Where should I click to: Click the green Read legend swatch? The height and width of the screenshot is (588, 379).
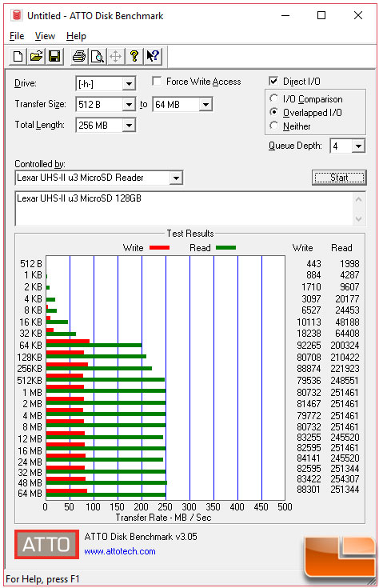(225, 247)
